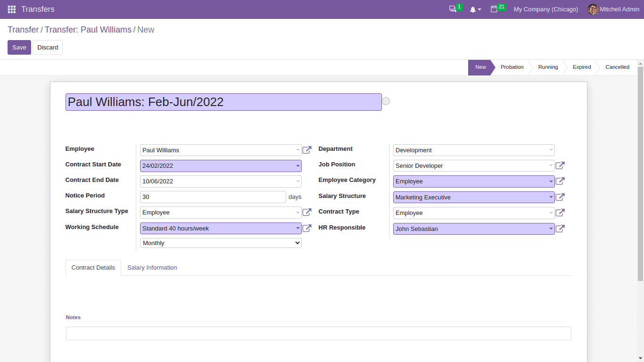Switch to the Salary Information tab

pyautogui.click(x=152, y=267)
